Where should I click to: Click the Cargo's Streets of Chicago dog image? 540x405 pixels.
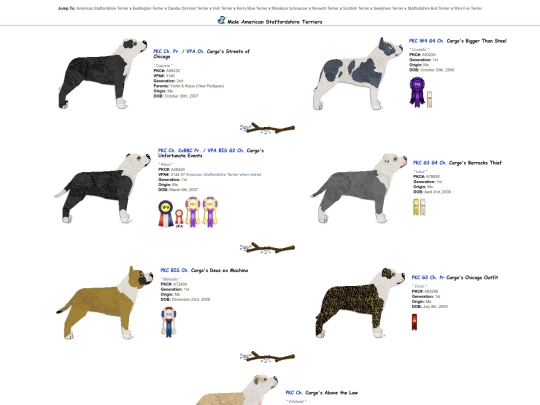pyautogui.click(x=102, y=73)
